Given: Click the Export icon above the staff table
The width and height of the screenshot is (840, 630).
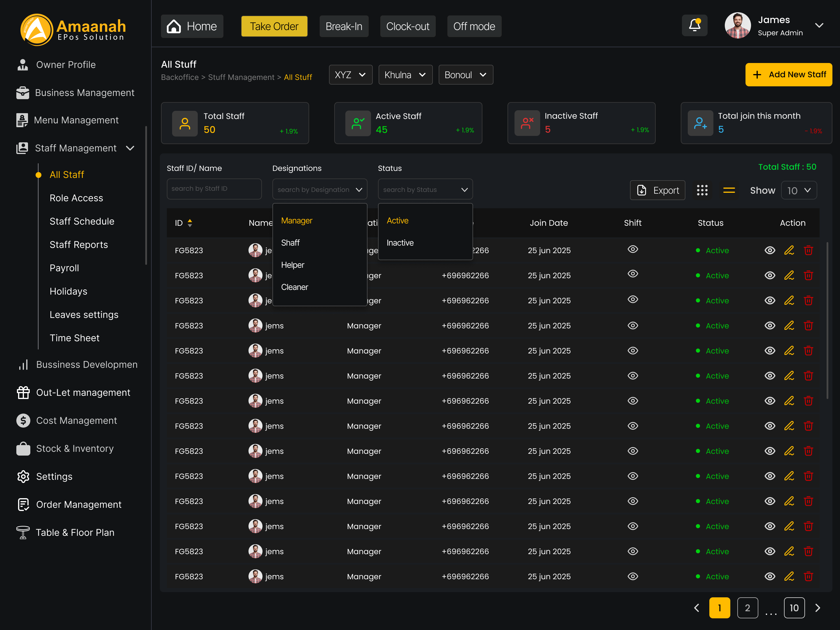Looking at the screenshot, I should coord(657,190).
